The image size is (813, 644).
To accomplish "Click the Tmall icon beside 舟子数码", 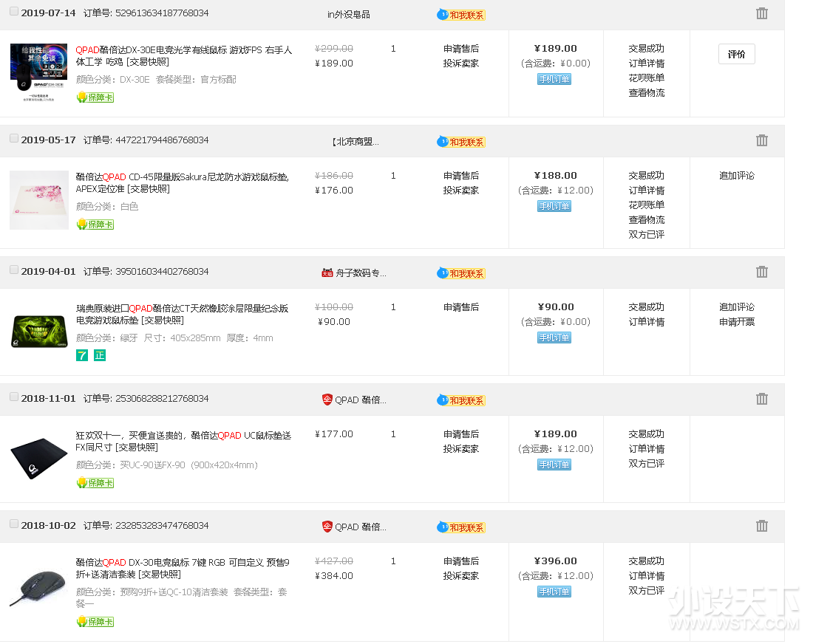I will point(327,273).
